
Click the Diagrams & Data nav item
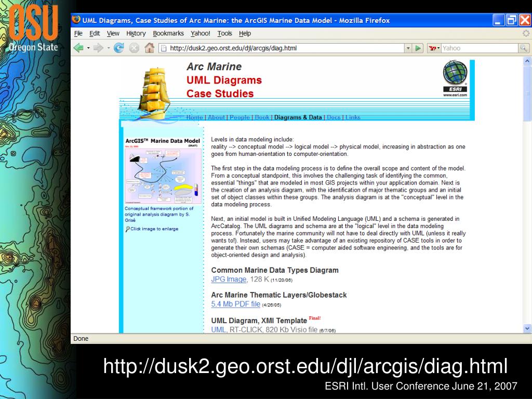point(298,117)
